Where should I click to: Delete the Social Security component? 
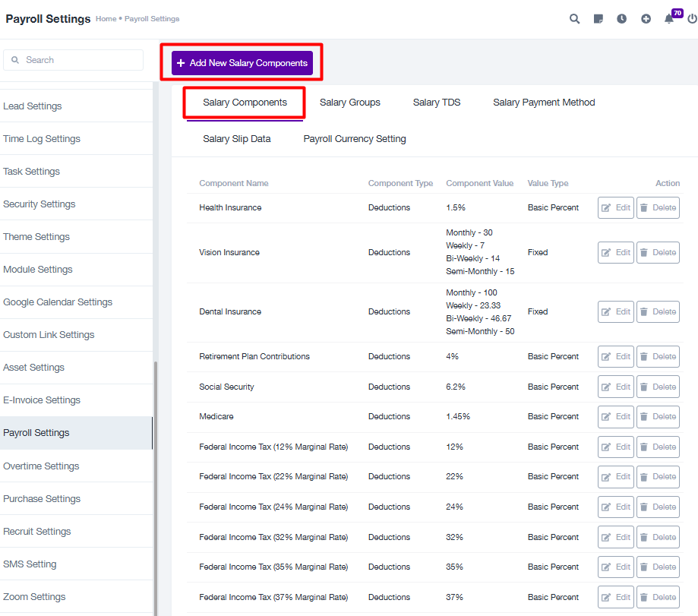(658, 387)
